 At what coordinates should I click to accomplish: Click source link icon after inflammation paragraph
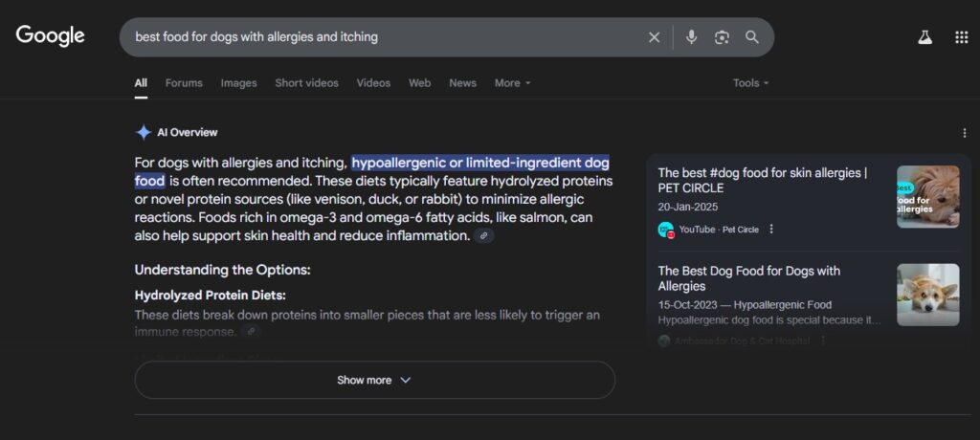pos(484,235)
